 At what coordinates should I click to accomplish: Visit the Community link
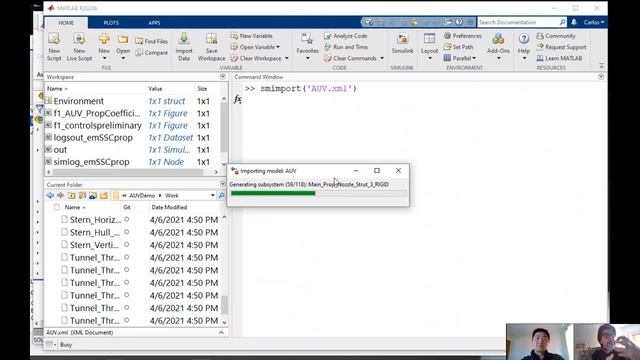pos(556,36)
